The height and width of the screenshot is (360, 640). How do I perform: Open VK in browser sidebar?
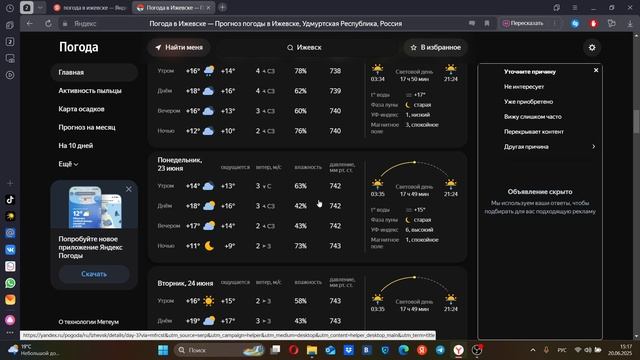(x=10, y=249)
